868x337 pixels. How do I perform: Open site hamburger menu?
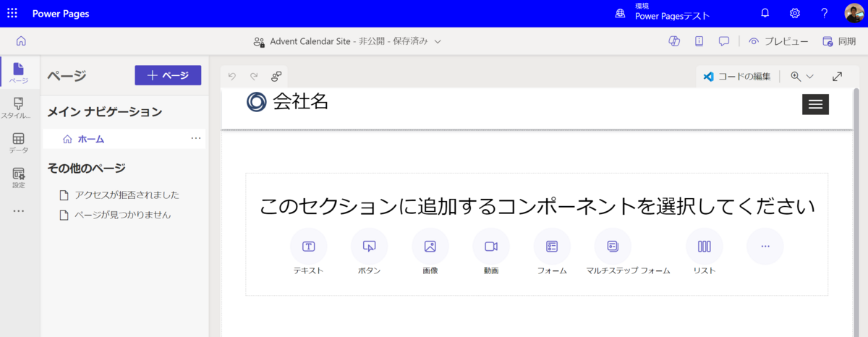pyautogui.click(x=815, y=104)
